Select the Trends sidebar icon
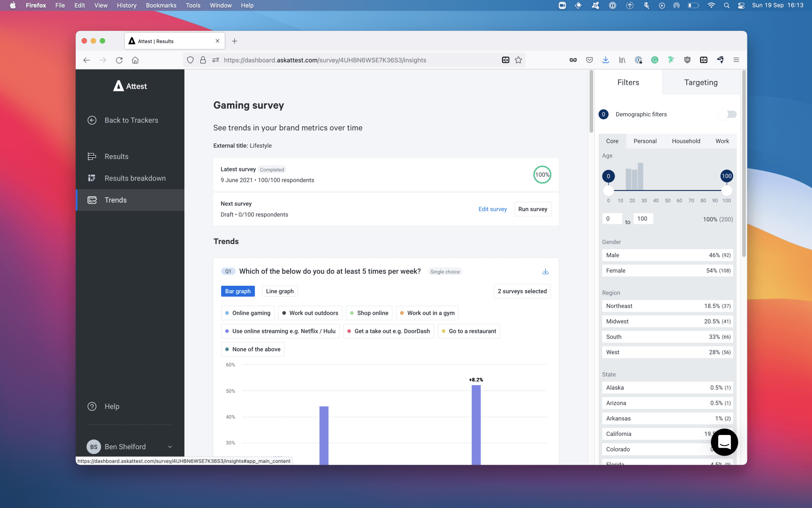Viewport: 812px width, 508px height. pyautogui.click(x=92, y=200)
